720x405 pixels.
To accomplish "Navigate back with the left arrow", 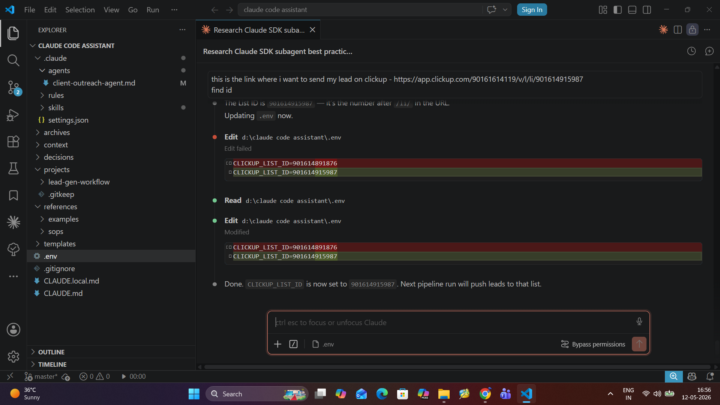I will 214,10.
